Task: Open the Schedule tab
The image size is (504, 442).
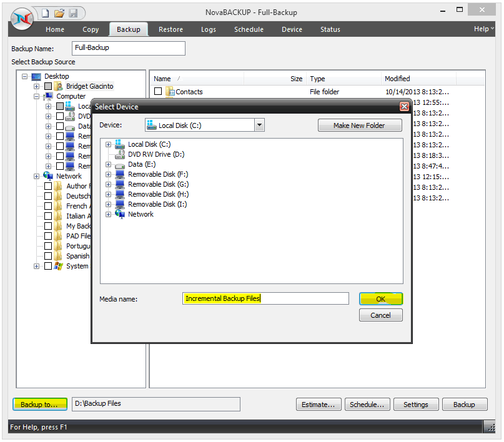Action: [249, 29]
